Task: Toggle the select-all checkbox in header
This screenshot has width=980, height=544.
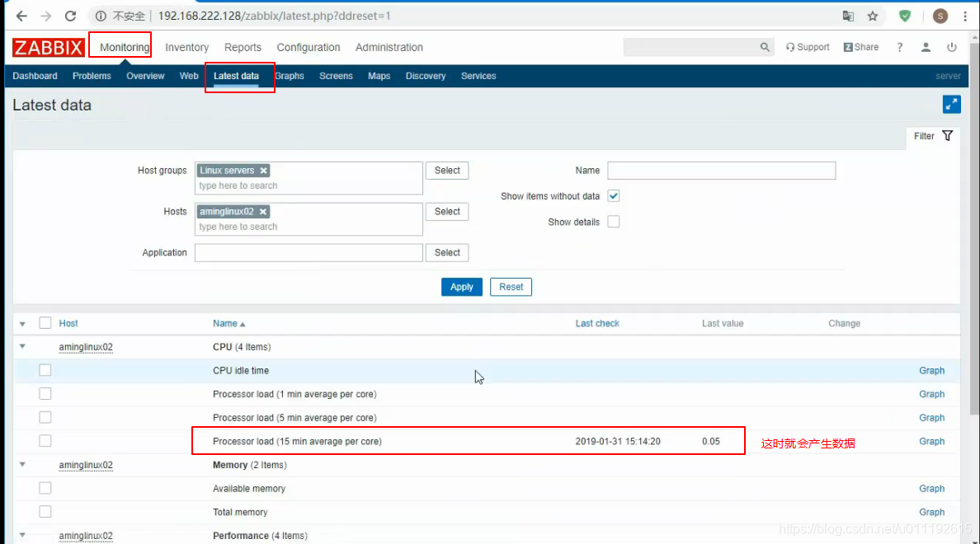Action: (45, 323)
